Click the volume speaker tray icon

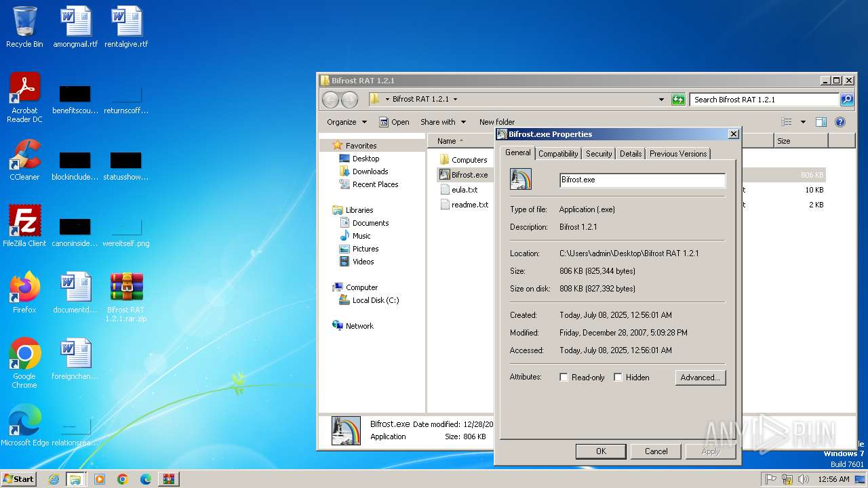[x=804, y=479]
